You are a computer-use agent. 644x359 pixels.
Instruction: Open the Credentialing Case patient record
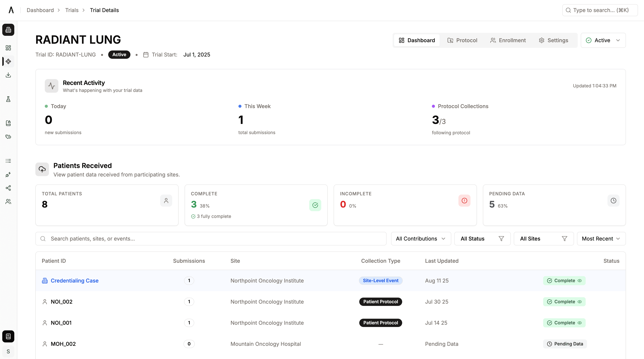(75, 280)
